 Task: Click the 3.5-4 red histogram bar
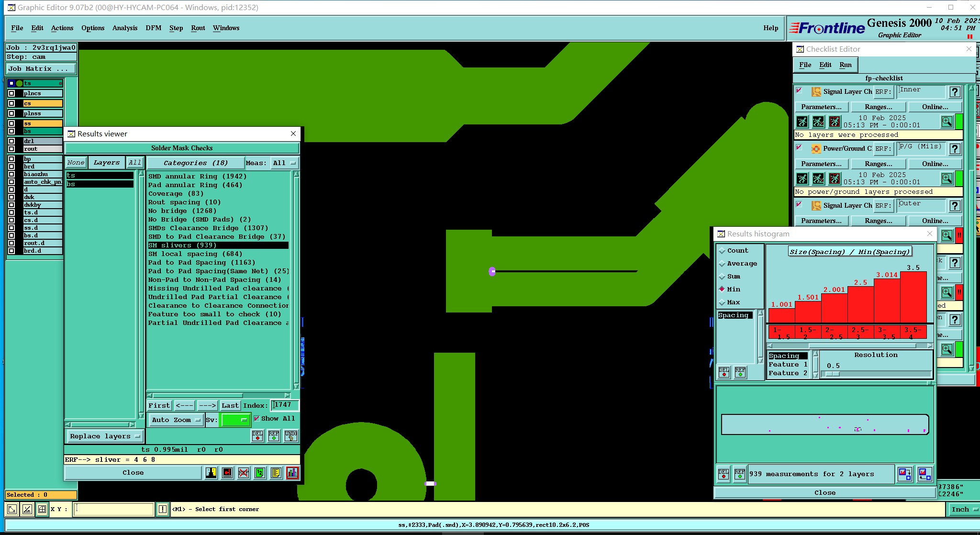click(913, 297)
